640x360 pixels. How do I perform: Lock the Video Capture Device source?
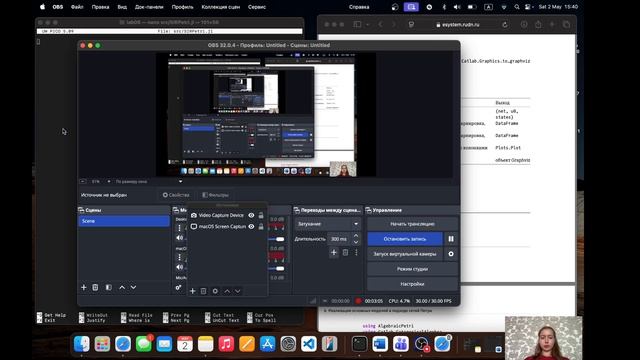click(x=261, y=215)
